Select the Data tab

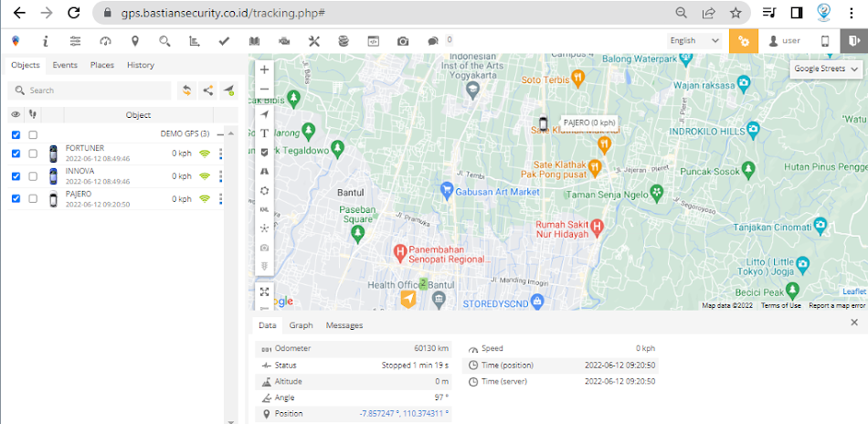[x=268, y=325]
